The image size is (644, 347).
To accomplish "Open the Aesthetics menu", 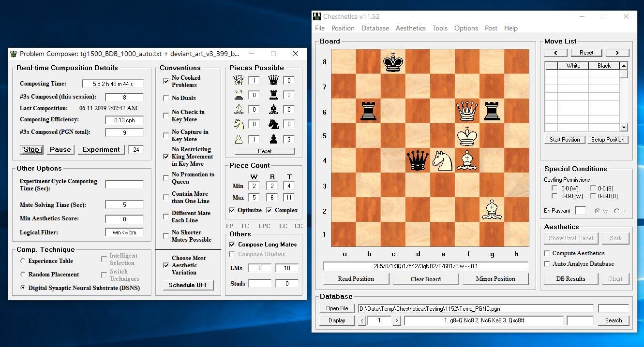I will pos(411,28).
